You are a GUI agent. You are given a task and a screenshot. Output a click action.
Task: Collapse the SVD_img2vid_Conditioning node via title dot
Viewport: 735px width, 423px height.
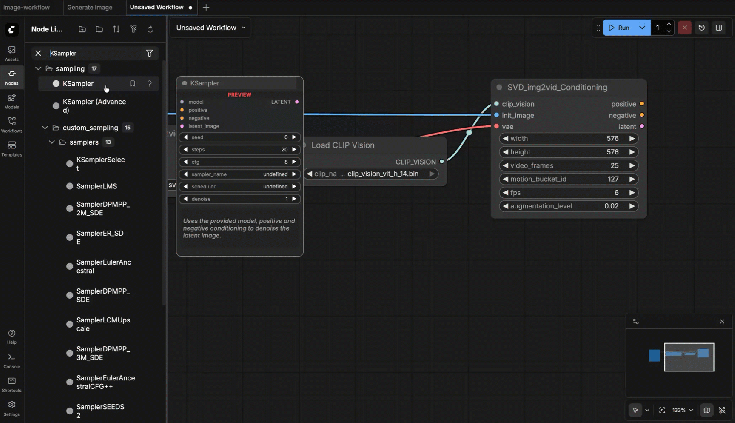click(x=499, y=87)
